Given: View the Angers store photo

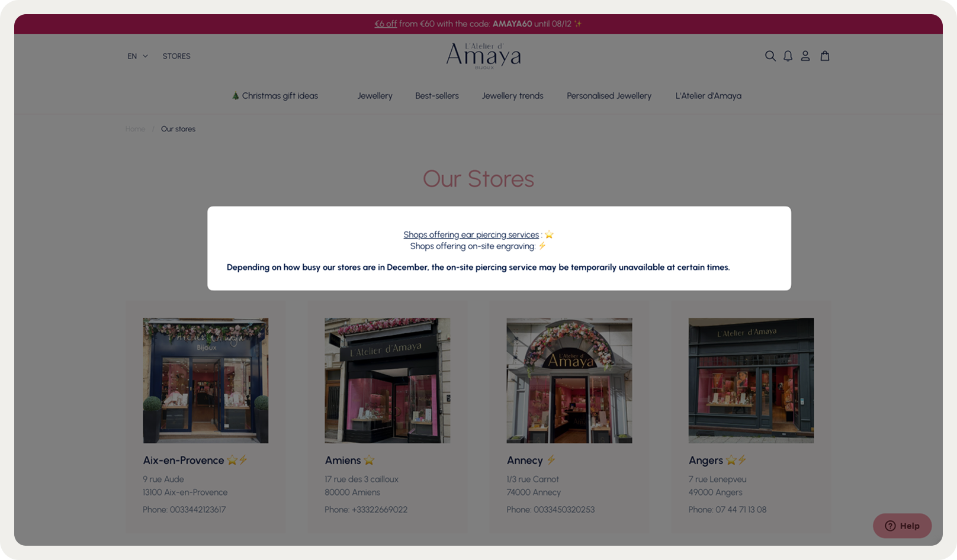Looking at the screenshot, I should pyautogui.click(x=751, y=381).
